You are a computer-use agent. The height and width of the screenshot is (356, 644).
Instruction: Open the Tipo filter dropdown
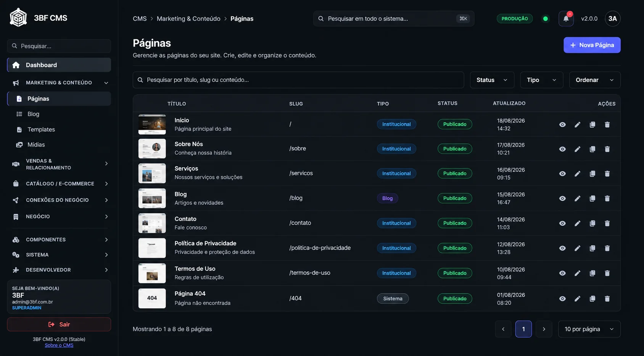coord(541,80)
